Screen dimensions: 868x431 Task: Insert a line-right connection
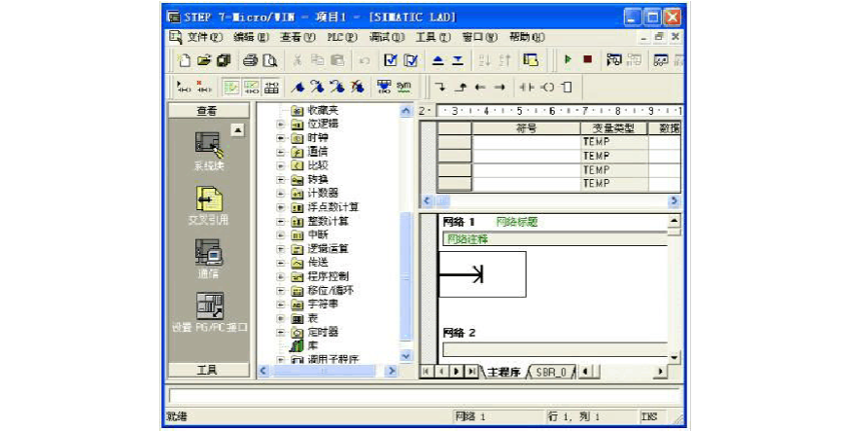(x=499, y=87)
